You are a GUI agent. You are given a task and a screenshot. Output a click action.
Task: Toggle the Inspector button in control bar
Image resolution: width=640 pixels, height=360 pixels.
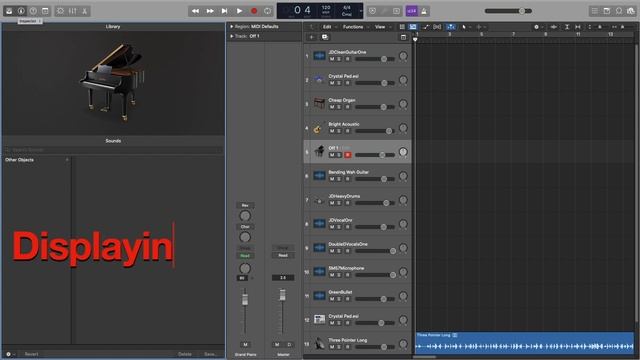(21, 11)
